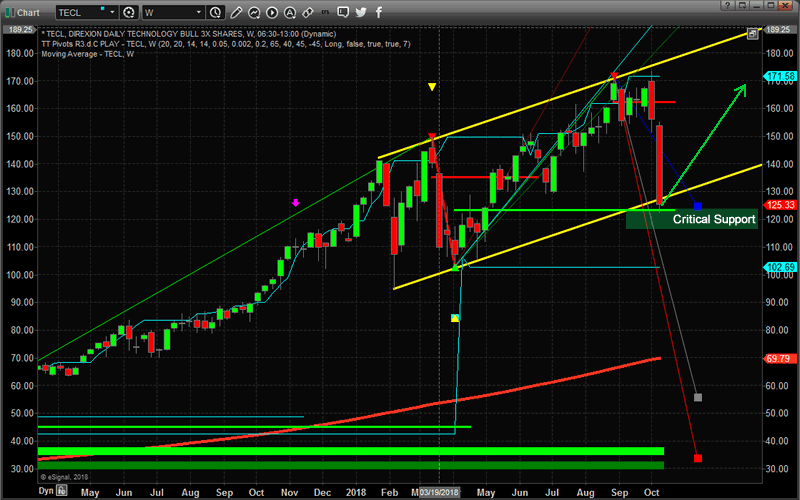Click the pop-out window menu icon
Image resolution: width=800 pixels, height=500 pixels.
(x=742, y=6)
